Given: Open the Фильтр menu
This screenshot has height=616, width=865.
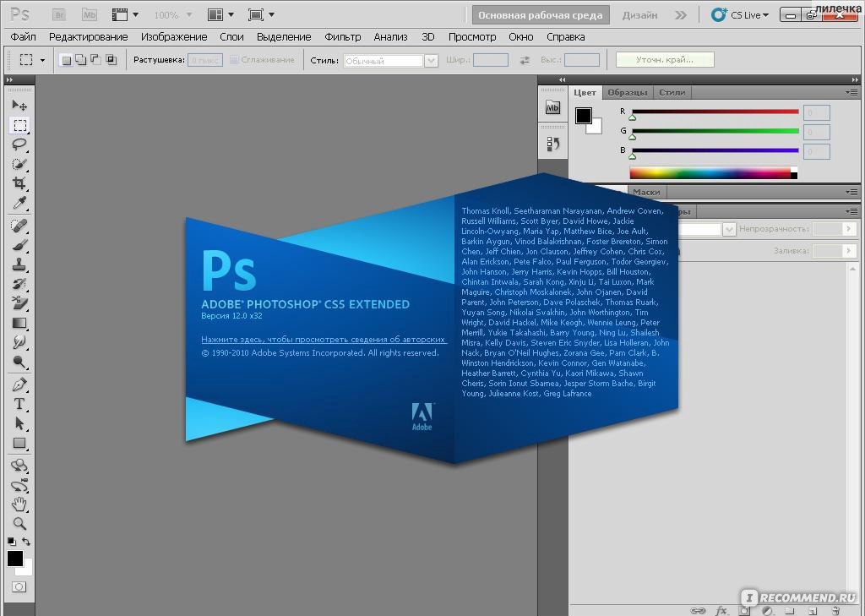Looking at the screenshot, I should coord(343,37).
